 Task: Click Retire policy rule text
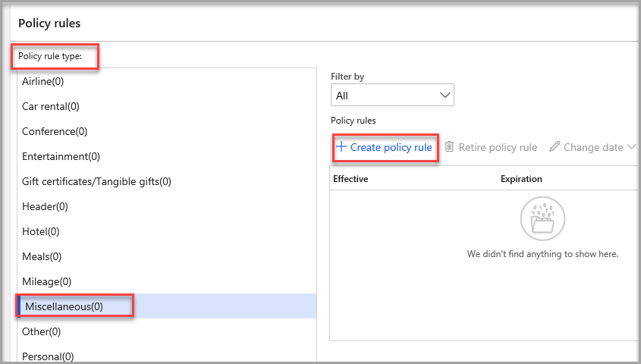pyautogui.click(x=498, y=147)
